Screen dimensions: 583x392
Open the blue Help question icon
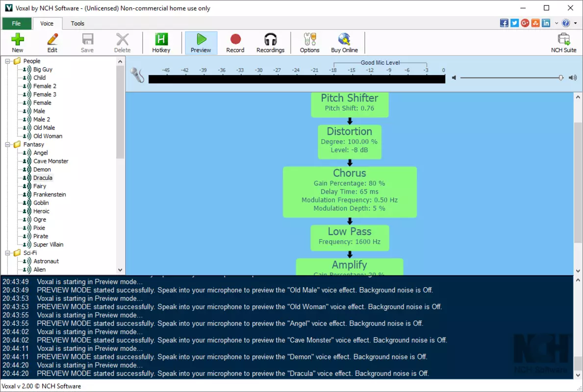(566, 23)
